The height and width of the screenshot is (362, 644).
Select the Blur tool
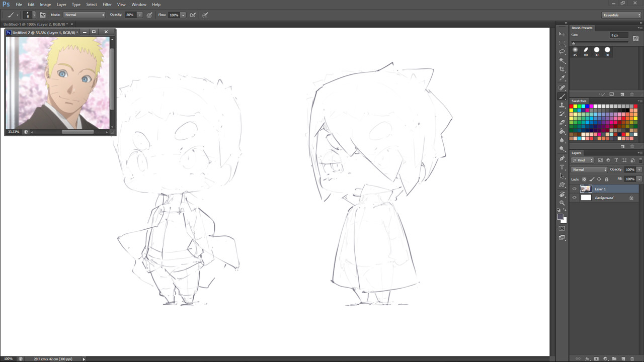click(562, 140)
